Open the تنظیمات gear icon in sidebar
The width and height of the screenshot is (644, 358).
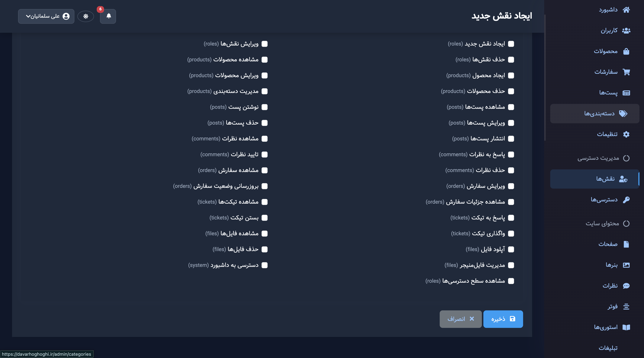[x=626, y=134]
